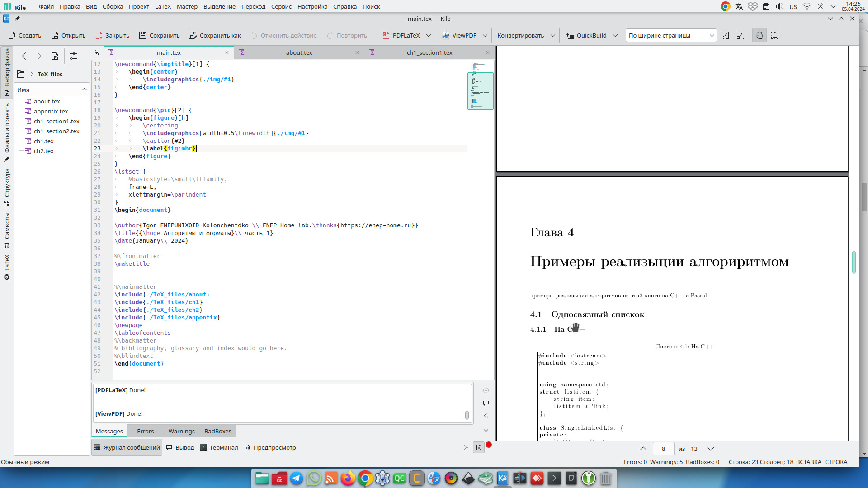Activate the hand browse tool in viewer
Image resolution: width=868 pixels, height=488 pixels.
[x=759, y=35]
